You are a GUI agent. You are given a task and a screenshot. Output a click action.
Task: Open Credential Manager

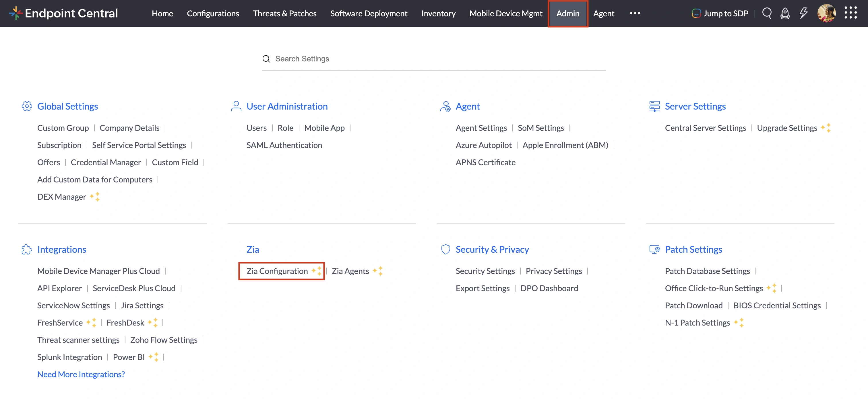(x=106, y=162)
